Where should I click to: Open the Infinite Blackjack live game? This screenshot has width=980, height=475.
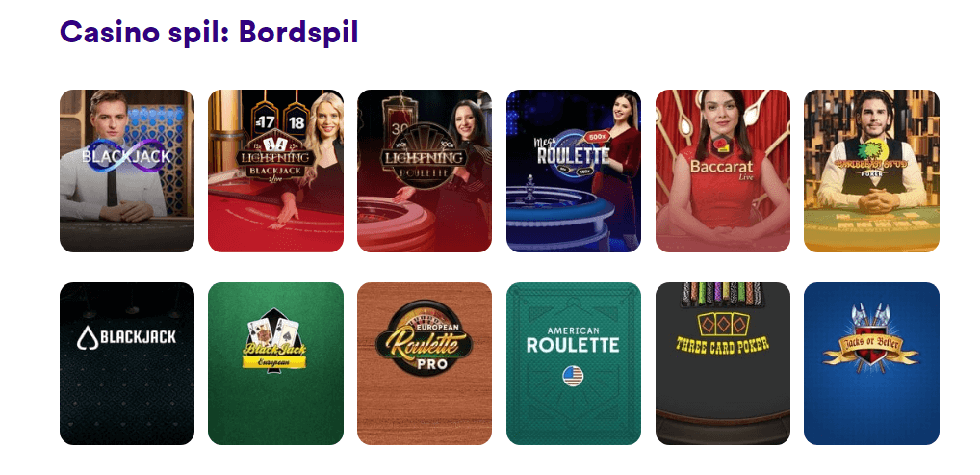pyautogui.click(x=127, y=171)
